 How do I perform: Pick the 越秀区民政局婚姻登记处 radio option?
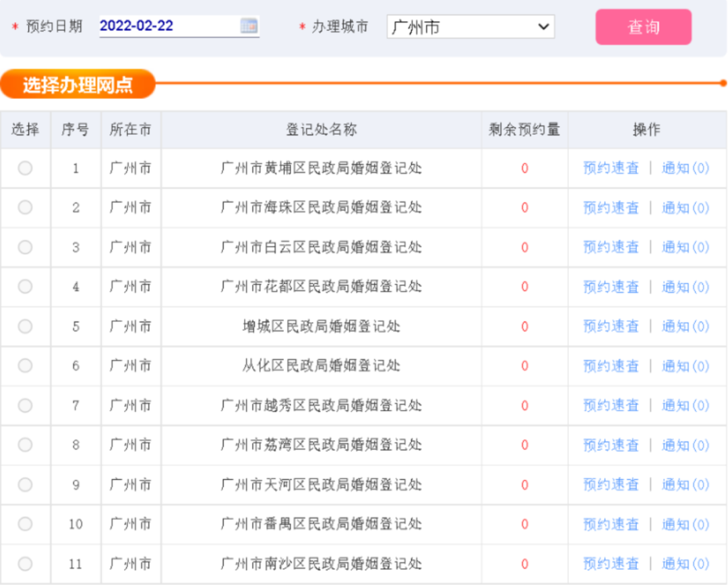coord(25,405)
